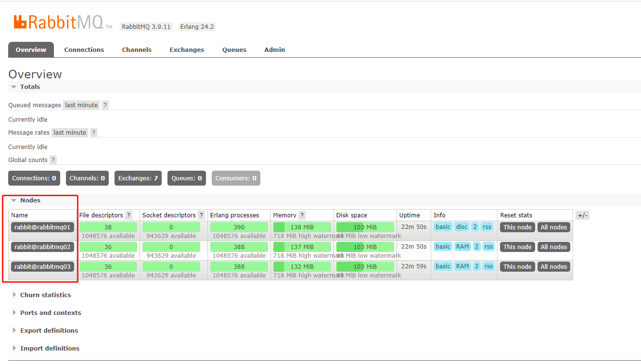Click the Uptime column header

[x=410, y=215]
